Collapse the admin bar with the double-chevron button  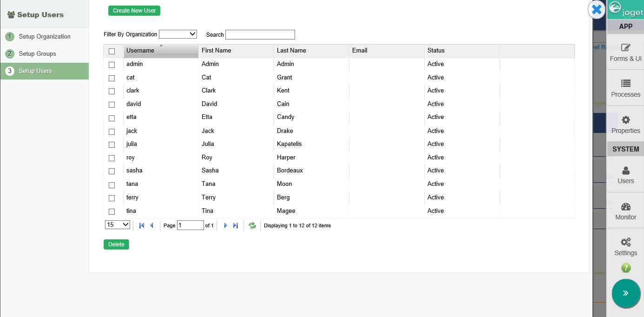(x=625, y=293)
